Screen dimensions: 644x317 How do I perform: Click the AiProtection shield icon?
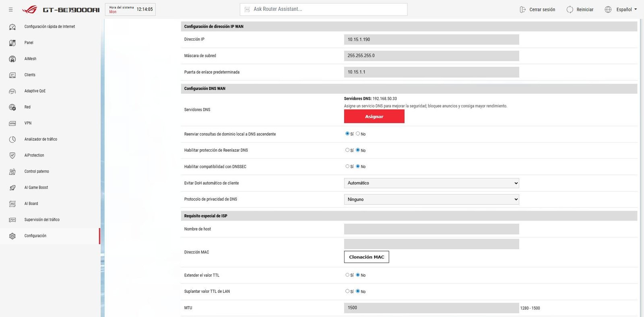pos(12,155)
